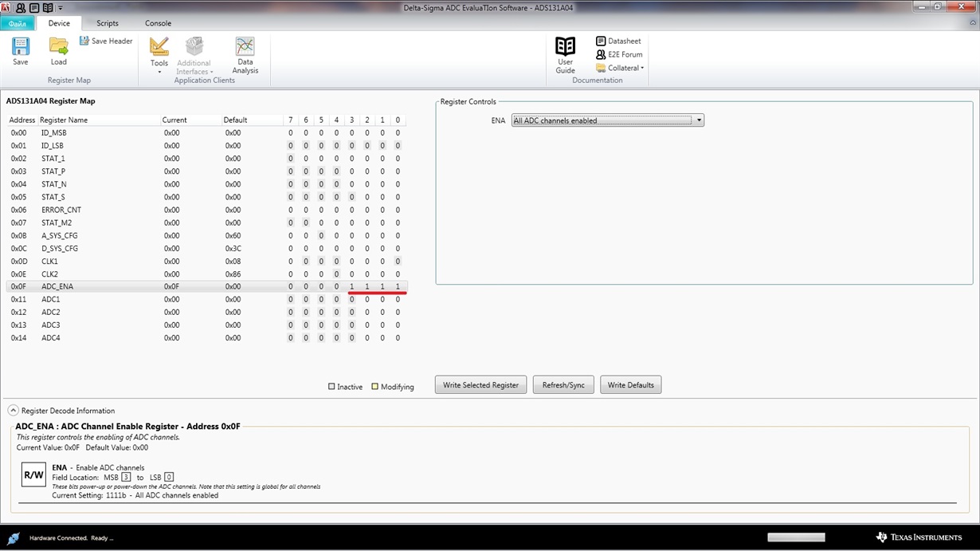Toggle the Modifying legend checkbox
Screen dimensions: 980x551
pyautogui.click(x=375, y=387)
